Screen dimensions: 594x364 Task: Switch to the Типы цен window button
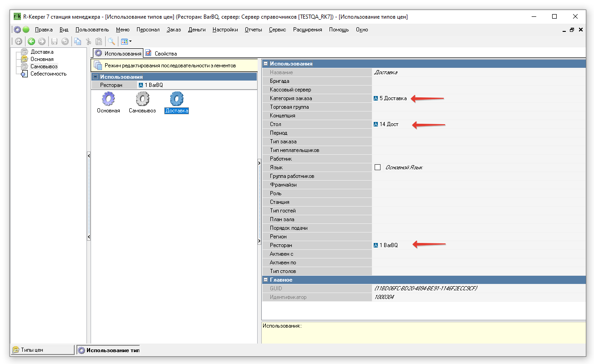pyautogui.click(x=42, y=350)
